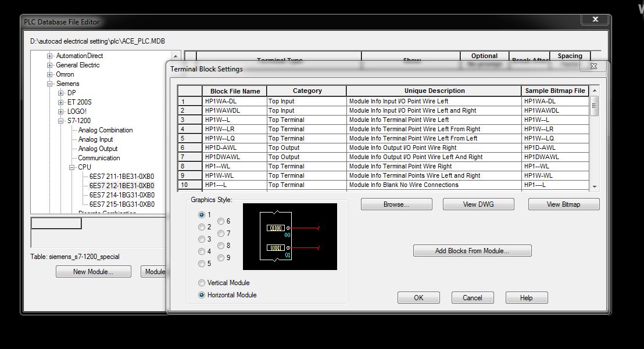The height and width of the screenshot is (349, 644).
Task: Expand the AutomationDirect tree node
Action: pyautogui.click(x=50, y=56)
